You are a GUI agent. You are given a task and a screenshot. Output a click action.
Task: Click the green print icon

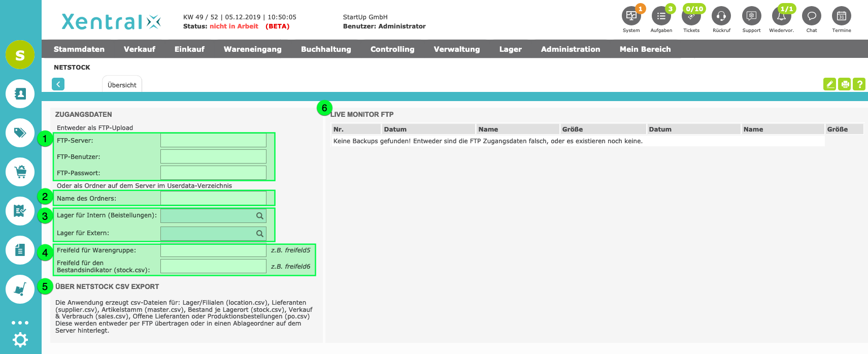pos(845,84)
